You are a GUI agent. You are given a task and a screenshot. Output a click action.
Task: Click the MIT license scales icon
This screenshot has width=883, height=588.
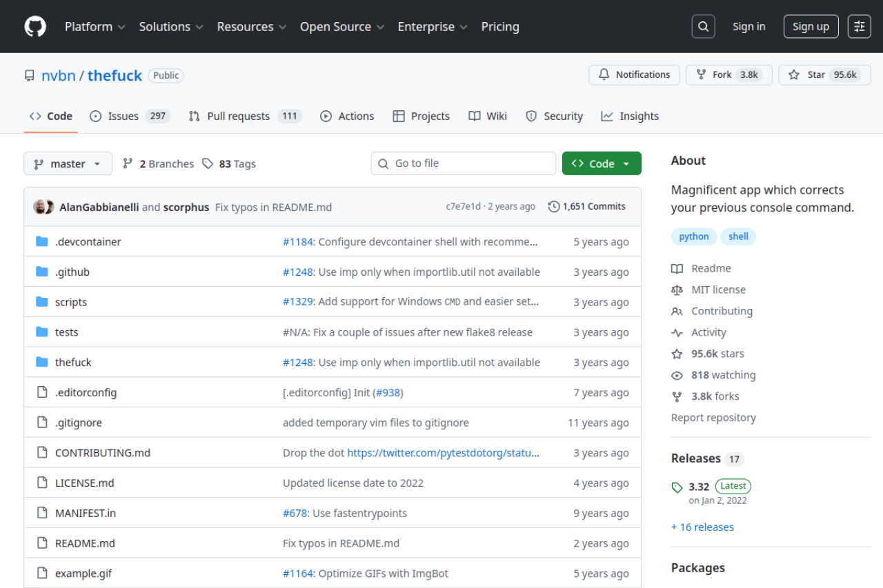click(x=677, y=290)
